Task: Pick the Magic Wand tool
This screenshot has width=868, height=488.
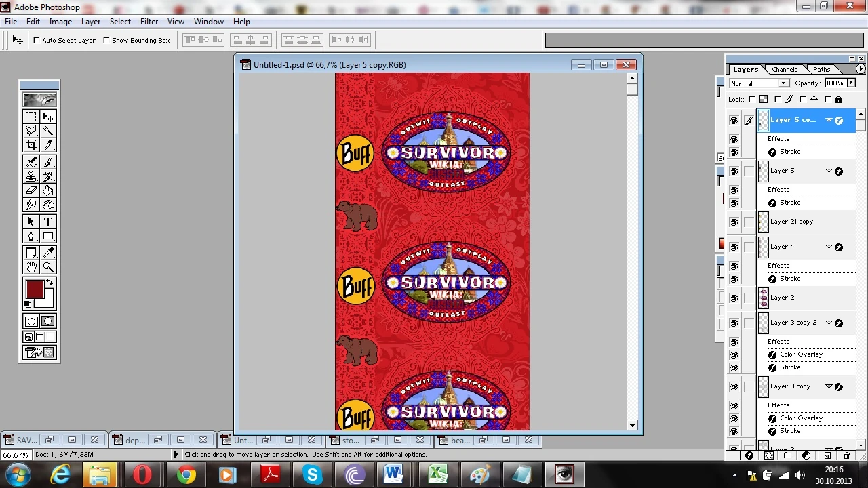Action: [48, 131]
